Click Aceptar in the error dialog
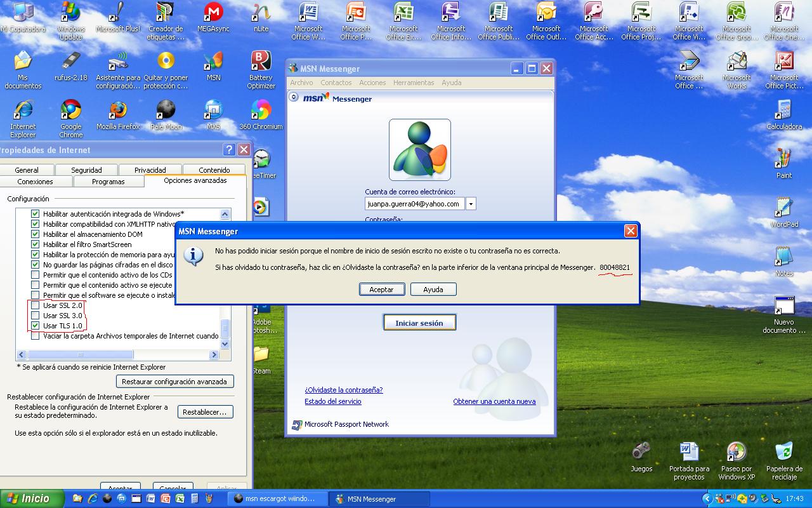Screen dimensions: 812x508 pos(382,289)
